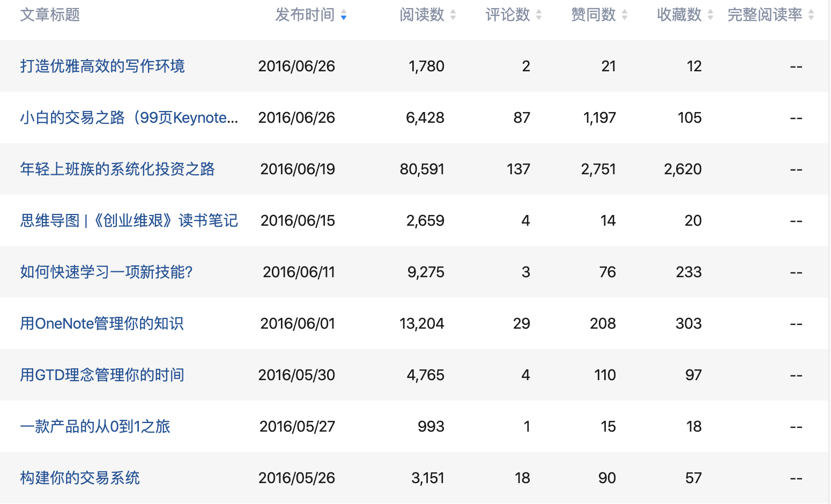831x504 pixels.
Task: Open 小白的交易之路 (99页Keynote) article
Action: pos(129,118)
